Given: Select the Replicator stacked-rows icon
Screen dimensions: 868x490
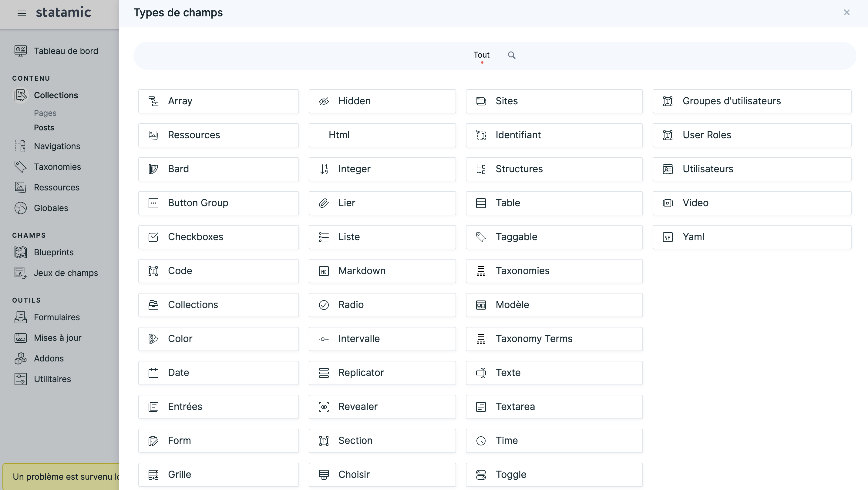Looking at the screenshot, I should tap(324, 373).
